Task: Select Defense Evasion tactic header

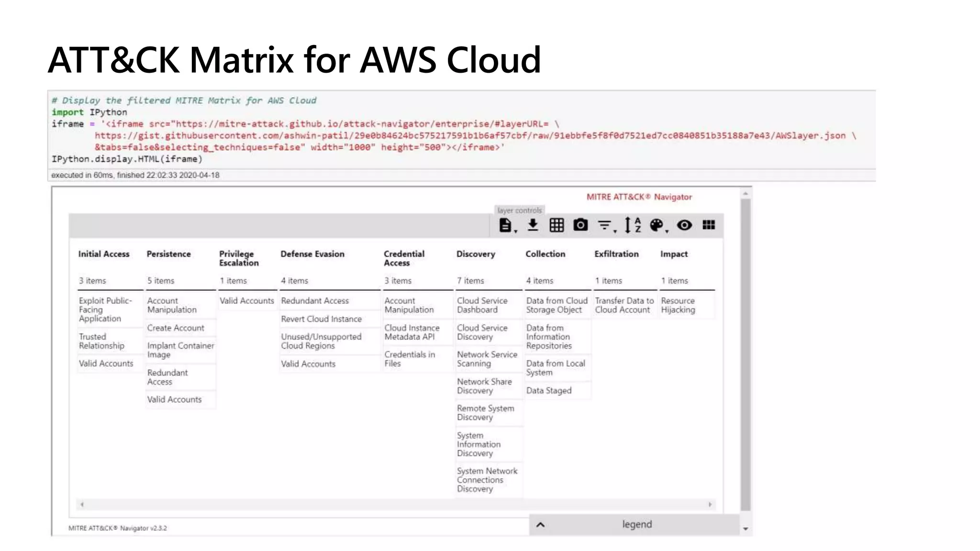Action: coord(312,254)
